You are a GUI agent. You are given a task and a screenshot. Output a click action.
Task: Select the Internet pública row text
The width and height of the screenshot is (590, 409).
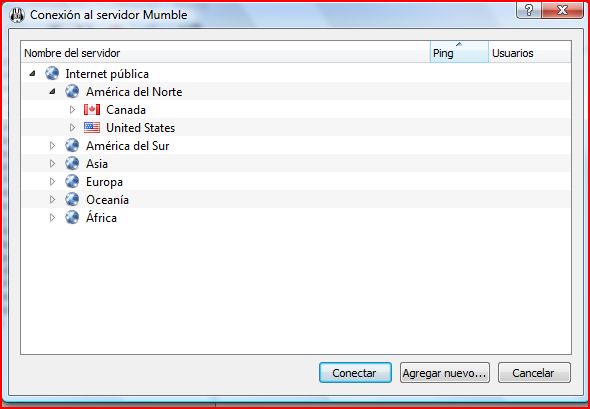pyautogui.click(x=107, y=74)
